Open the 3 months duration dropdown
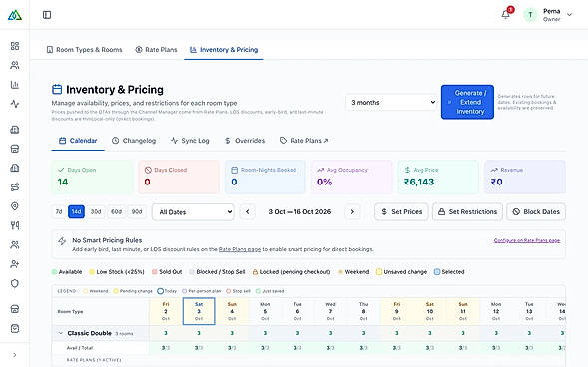 click(392, 103)
